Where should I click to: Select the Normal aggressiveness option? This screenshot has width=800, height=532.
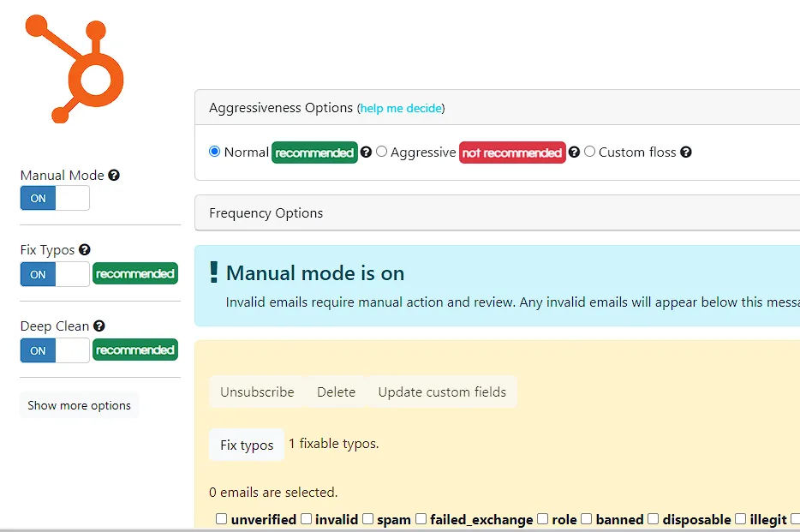pyautogui.click(x=214, y=152)
